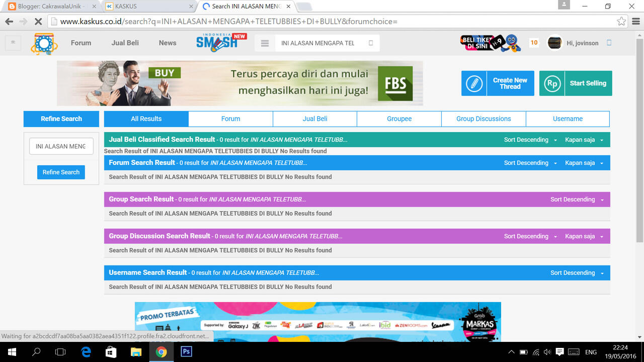Viewport: 644px width, 362px height.
Task: Launch Microsoft Edge from the taskbar
Action: [86, 352]
